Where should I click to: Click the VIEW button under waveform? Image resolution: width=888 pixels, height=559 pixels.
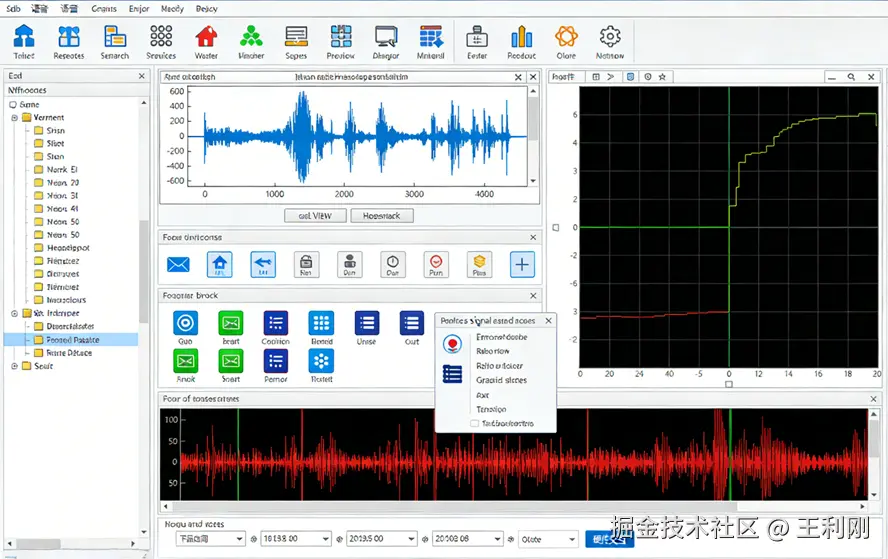point(315,215)
